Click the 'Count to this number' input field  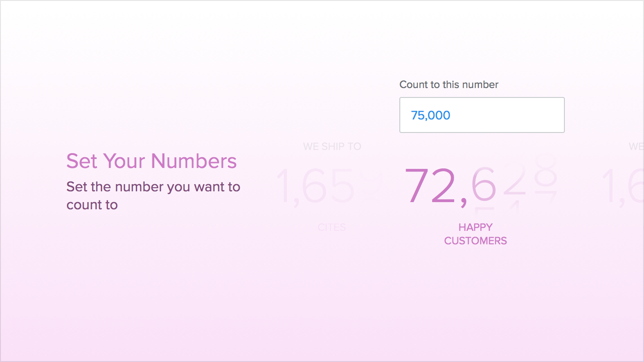tap(482, 115)
